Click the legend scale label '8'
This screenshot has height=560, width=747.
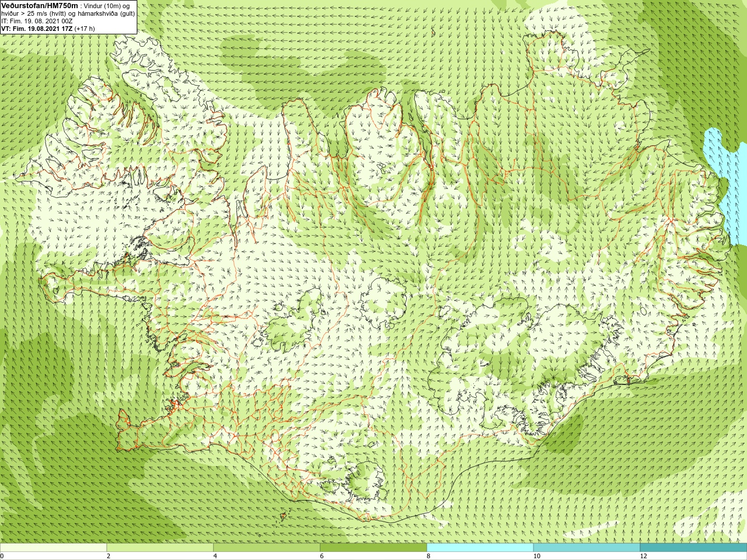tap(428, 556)
